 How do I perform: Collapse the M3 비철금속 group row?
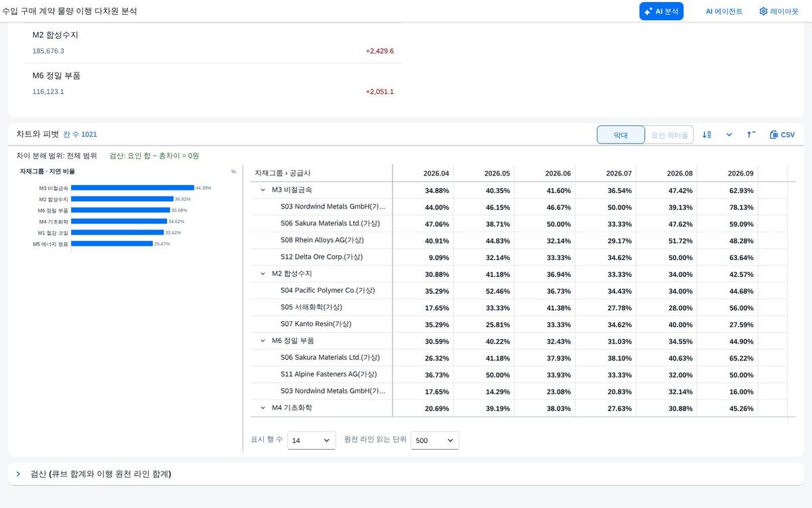click(x=263, y=190)
